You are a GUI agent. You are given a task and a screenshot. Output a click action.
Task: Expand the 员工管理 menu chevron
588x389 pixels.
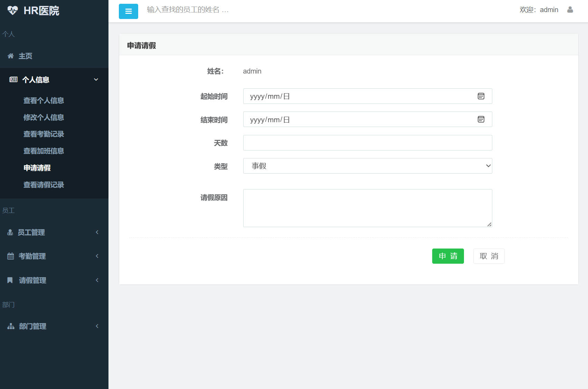coord(97,232)
